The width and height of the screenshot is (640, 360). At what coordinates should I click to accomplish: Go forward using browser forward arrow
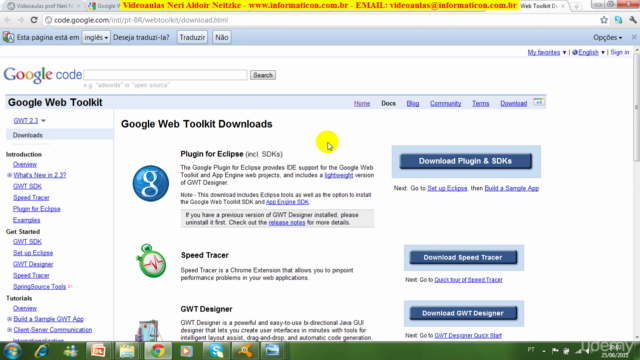click(20, 20)
